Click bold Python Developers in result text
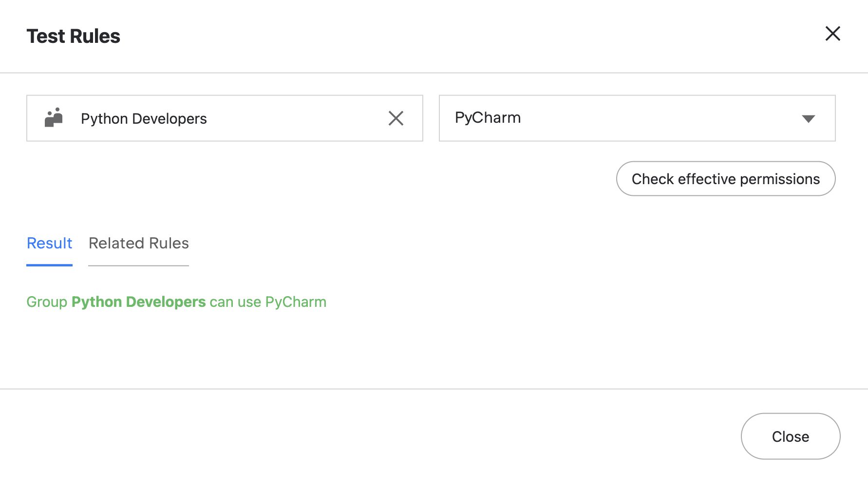 (138, 302)
